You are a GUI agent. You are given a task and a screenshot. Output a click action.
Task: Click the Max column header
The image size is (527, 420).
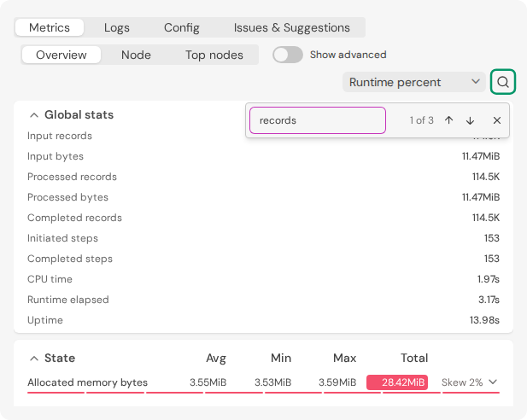pyautogui.click(x=344, y=359)
